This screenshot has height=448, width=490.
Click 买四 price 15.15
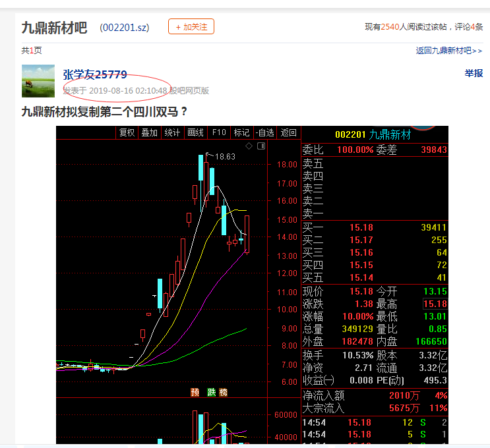tap(361, 265)
